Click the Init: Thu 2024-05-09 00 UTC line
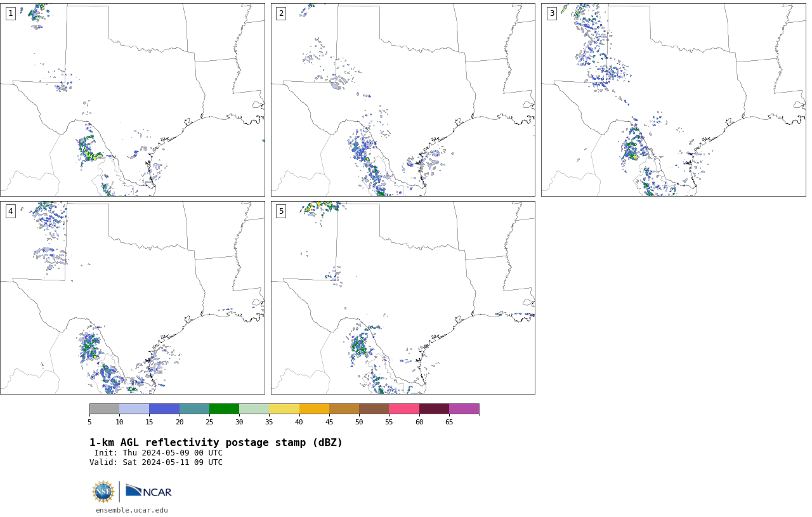Viewport: 812px width, 517px height. coord(159,453)
